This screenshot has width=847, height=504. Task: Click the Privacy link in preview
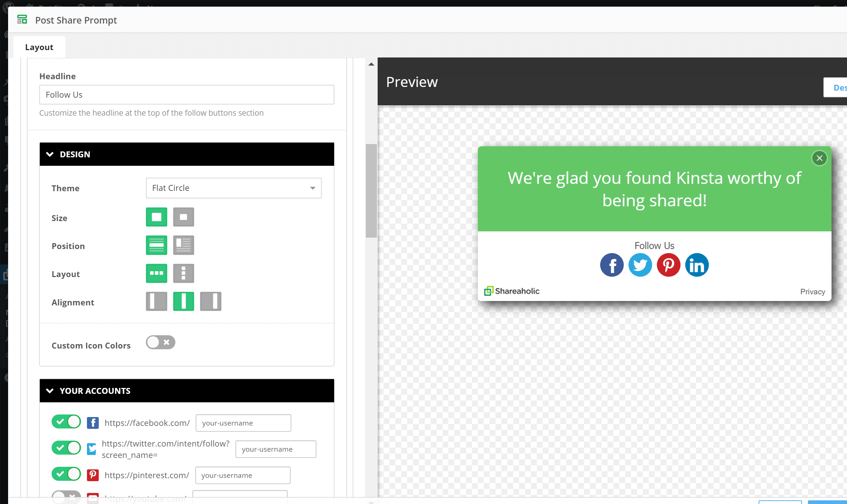(813, 291)
